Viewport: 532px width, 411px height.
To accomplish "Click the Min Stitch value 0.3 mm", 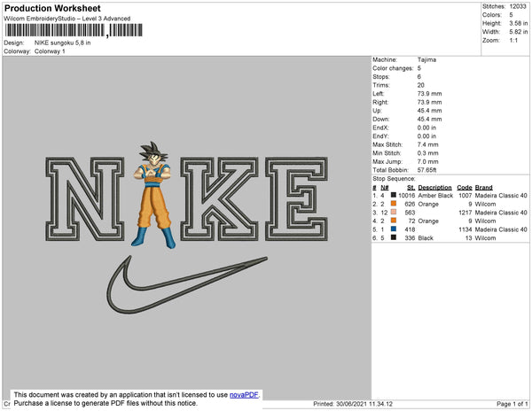I will pos(427,153).
